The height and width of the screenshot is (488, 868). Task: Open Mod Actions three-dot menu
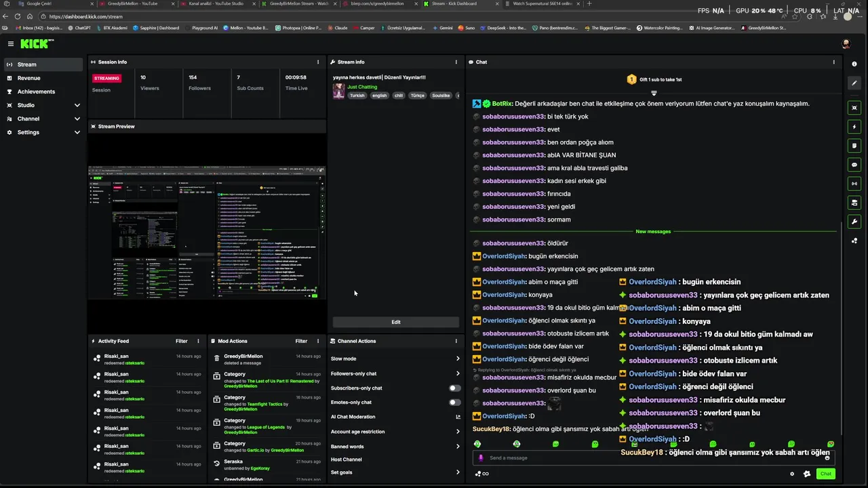point(318,341)
